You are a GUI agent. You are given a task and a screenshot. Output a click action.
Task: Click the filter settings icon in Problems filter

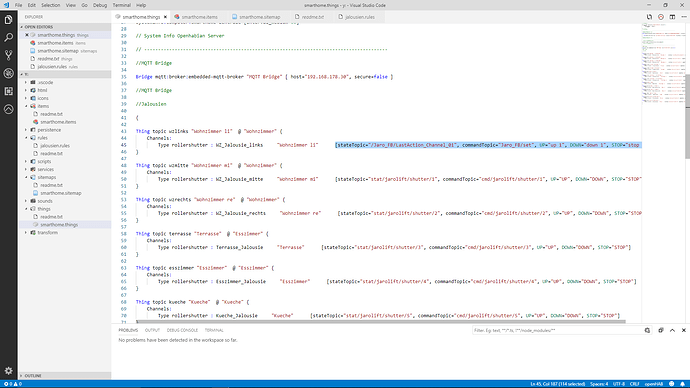[x=647, y=330]
